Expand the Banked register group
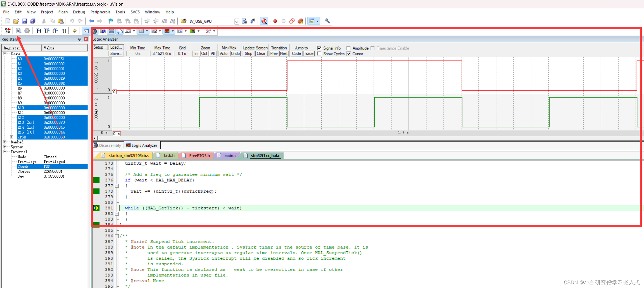Image resolution: width=644 pixels, height=288 pixels. point(5,142)
